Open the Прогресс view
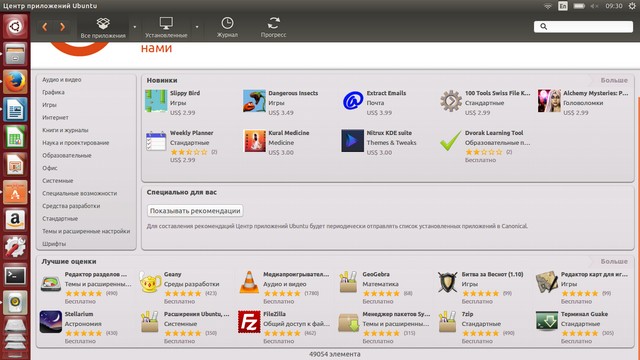The image size is (640, 360). (273, 27)
